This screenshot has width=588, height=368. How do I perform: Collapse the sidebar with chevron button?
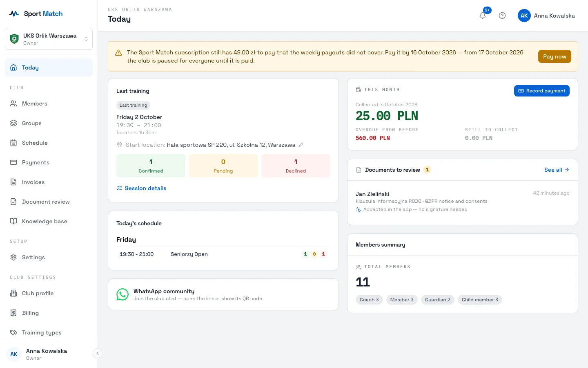97,353
